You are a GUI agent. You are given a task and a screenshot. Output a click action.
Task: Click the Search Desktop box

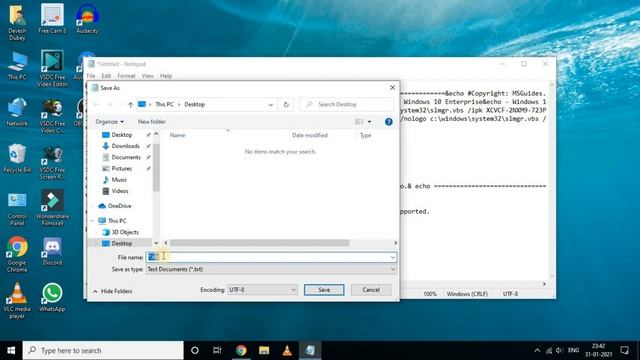pos(347,104)
